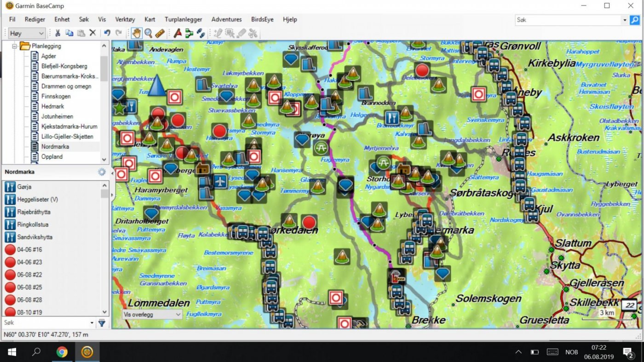The width and height of the screenshot is (644, 362).
Task: Click the greyed-out Select tool icon
Action: pyautogui.click(x=230, y=33)
